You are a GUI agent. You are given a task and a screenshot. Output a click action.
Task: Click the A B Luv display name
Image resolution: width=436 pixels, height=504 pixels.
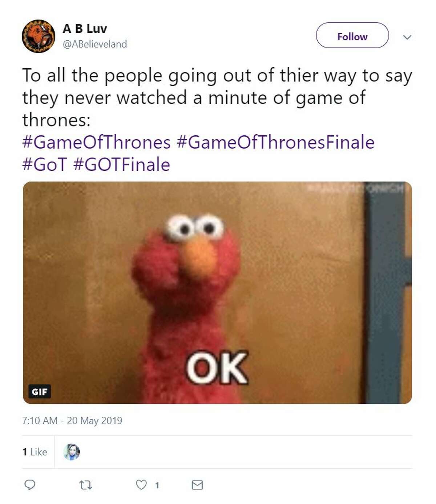[x=85, y=28]
